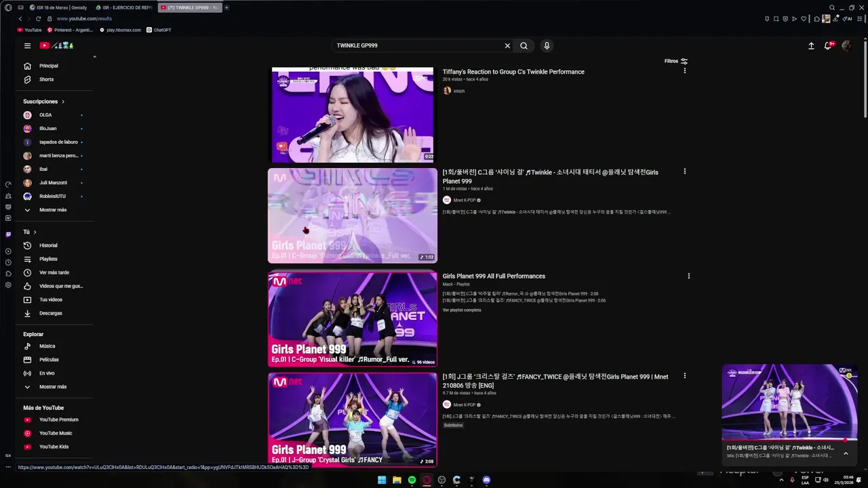Open the Juli Manzotti channel
The image size is (868, 488).
[x=54, y=183]
